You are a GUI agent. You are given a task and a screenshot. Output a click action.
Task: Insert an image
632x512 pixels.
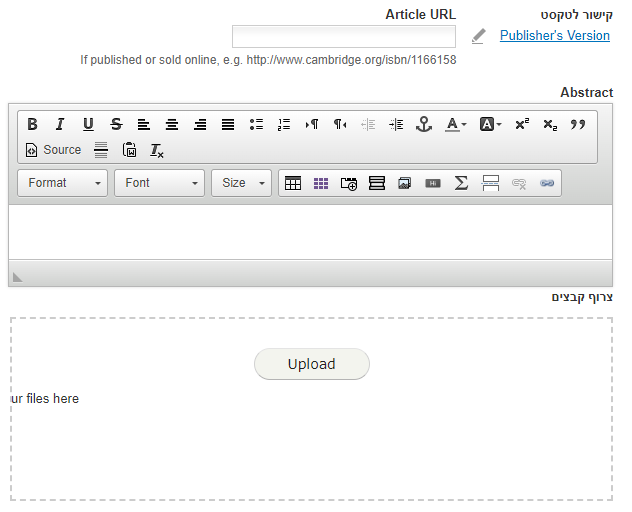pos(405,183)
